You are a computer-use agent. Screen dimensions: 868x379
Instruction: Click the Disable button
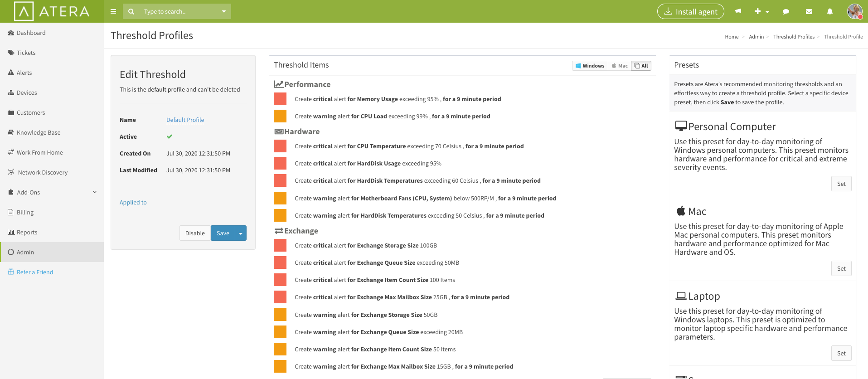pyautogui.click(x=195, y=233)
